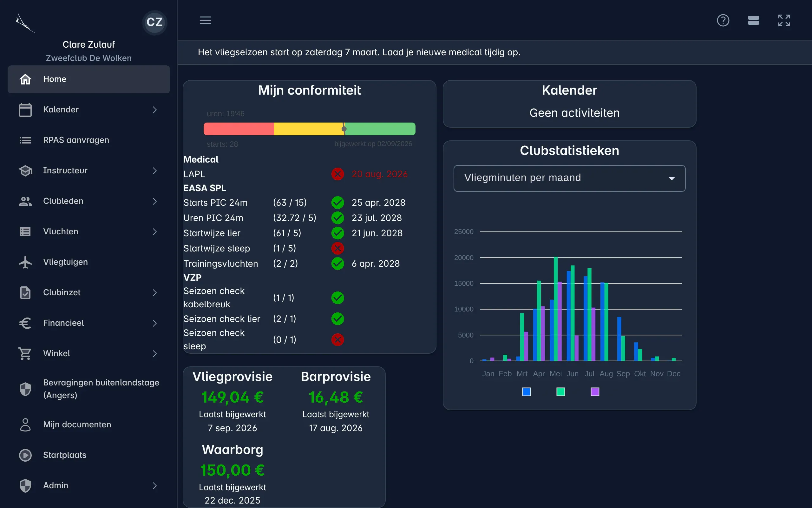Toggle fullscreen mode icon
Viewport: 812px width, 508px height.
[x=784, y=21]
